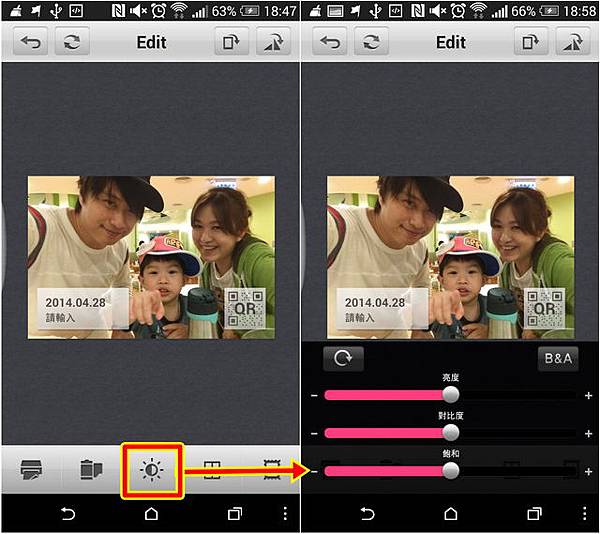Adjust the 對比度 contrast slider handle

(x=451, y=433)
